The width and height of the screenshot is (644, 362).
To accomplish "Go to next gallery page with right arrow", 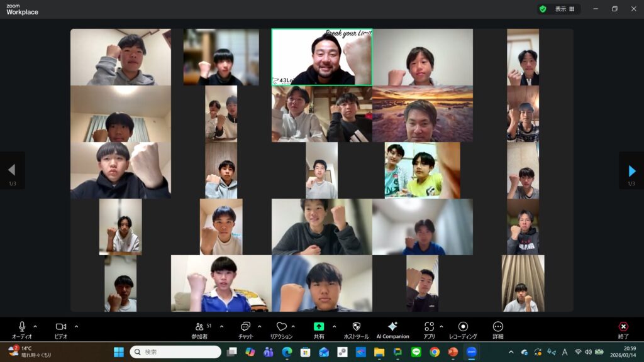I will (631, 170).
